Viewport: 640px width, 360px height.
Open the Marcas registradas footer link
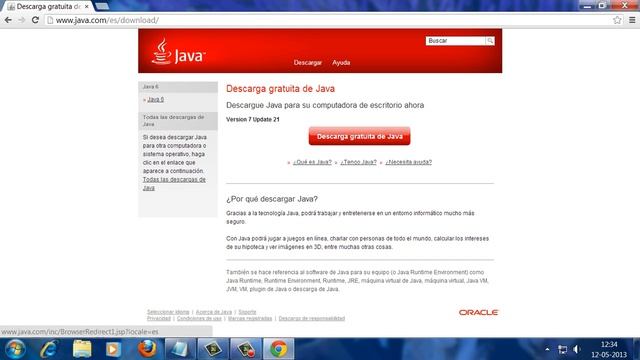click(250, 318)
